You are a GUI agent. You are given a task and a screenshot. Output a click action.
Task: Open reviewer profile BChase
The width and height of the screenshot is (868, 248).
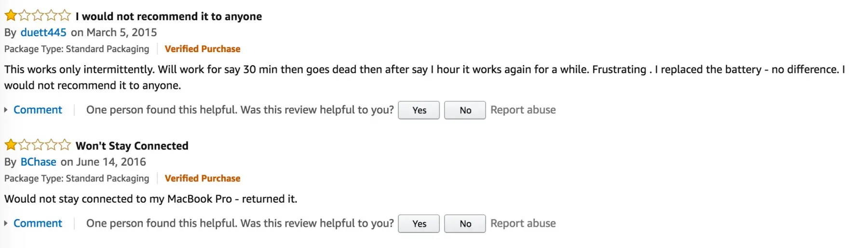tap(38, 162)
